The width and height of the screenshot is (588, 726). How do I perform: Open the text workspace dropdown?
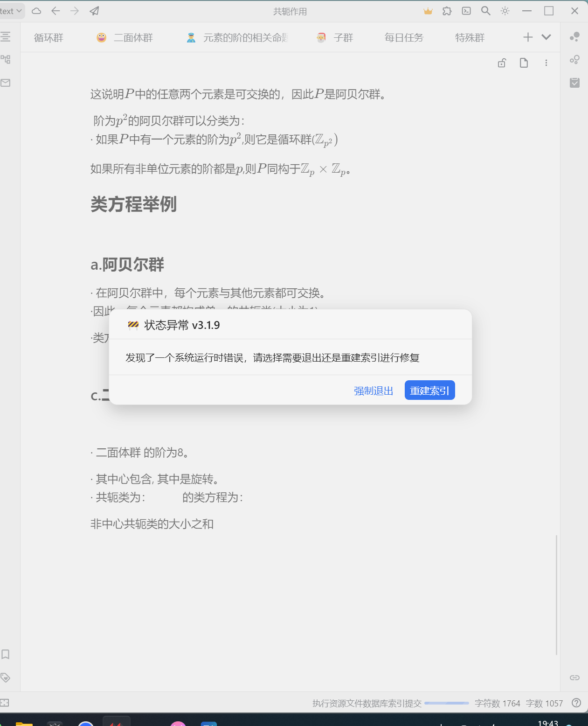click(11, 11)
